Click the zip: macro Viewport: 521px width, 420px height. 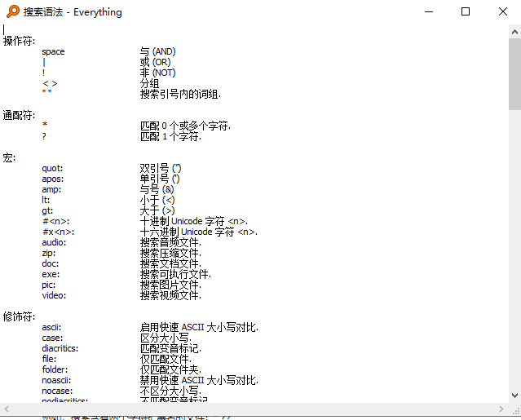point(48,253)
